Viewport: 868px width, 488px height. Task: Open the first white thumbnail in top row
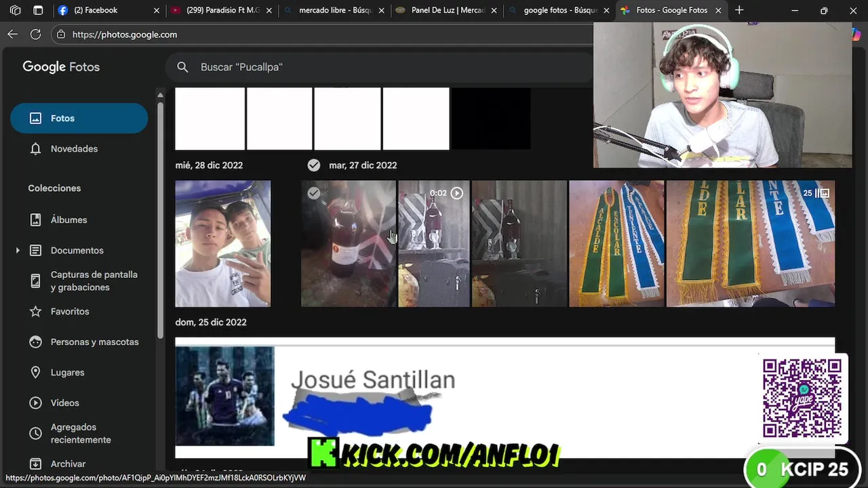coord(210,119)
